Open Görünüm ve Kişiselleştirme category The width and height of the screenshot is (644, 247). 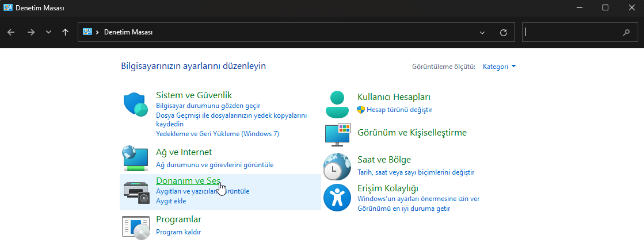pos(412,133)
